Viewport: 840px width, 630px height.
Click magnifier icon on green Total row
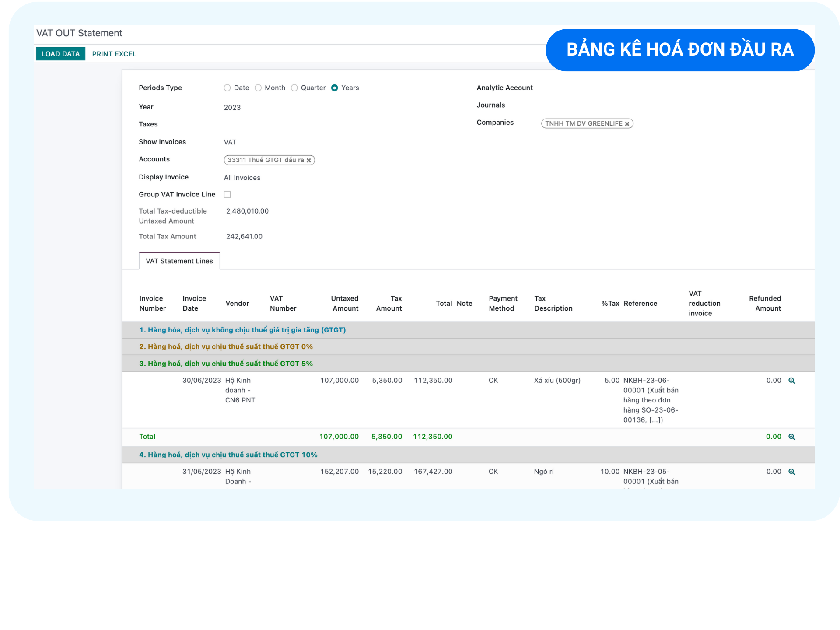coord(791,437)
